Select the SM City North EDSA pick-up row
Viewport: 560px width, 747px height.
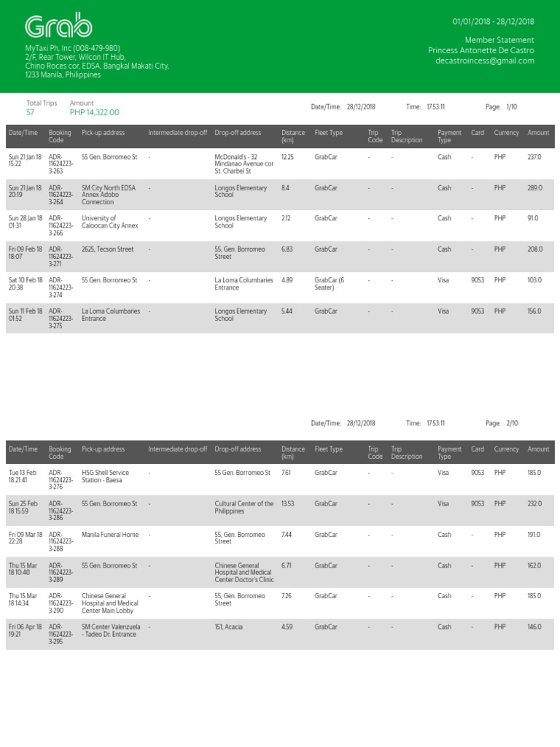pos(109,195)
